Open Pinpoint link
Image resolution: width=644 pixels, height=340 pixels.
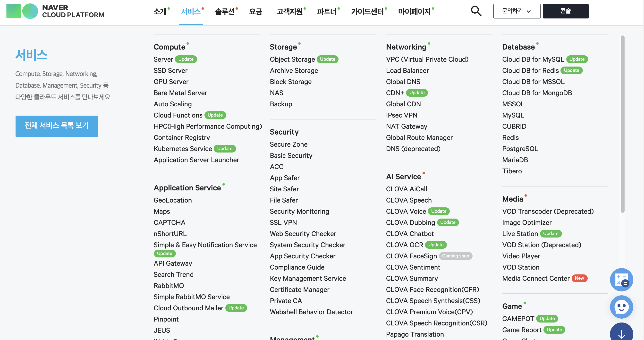tap(166, 319)
